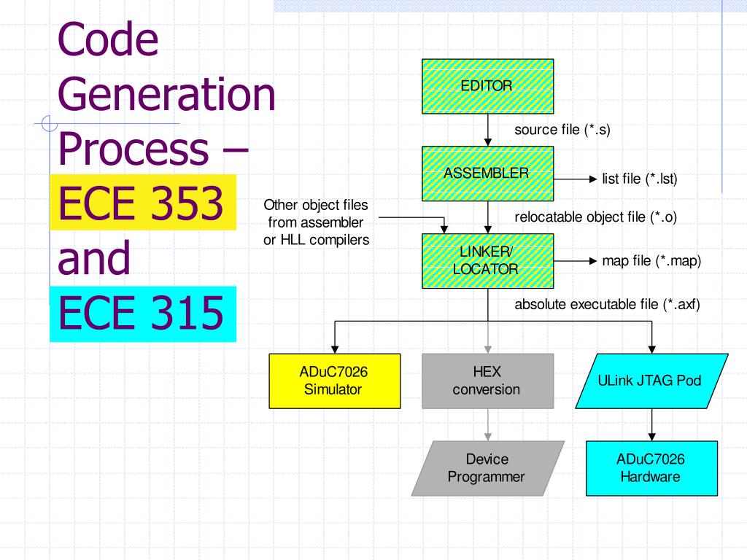The width and height of the screenshot is (747, 560).
Task: Click the word 'Generation' in the title
Action: coord(167,95)
